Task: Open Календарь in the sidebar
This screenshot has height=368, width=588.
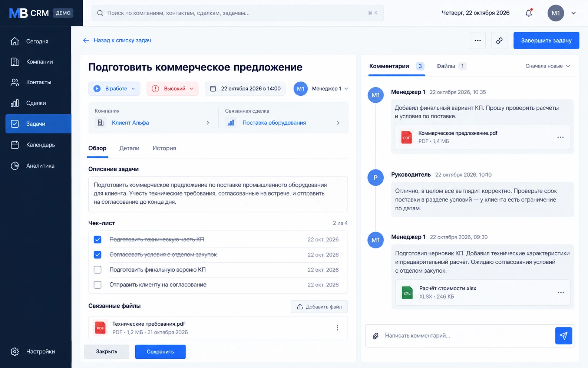Action: 38,145
